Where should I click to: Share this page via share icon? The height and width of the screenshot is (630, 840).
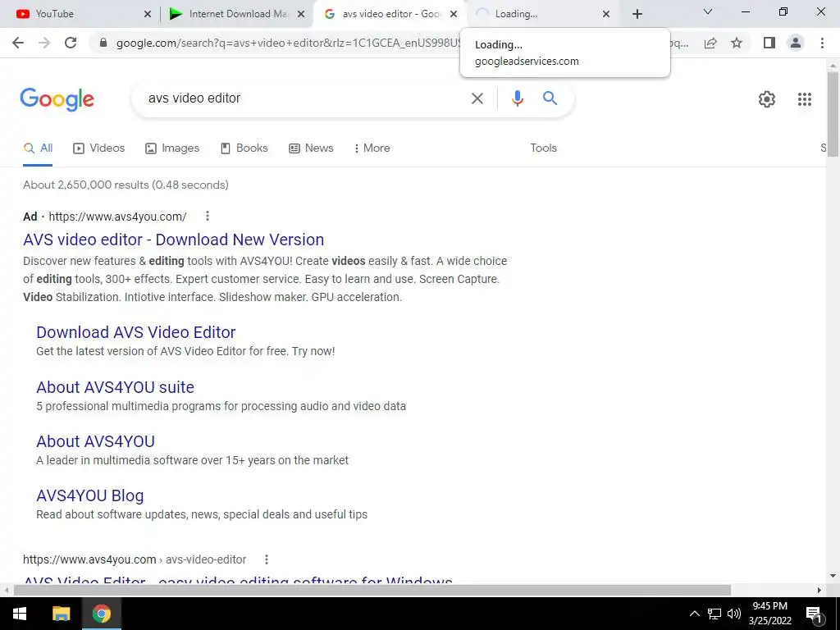[710, 43]
